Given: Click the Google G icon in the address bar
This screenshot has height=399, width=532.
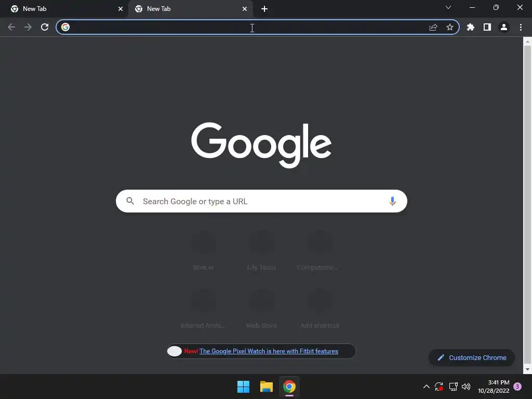Looking at the screenshot, I should point(65,27).
